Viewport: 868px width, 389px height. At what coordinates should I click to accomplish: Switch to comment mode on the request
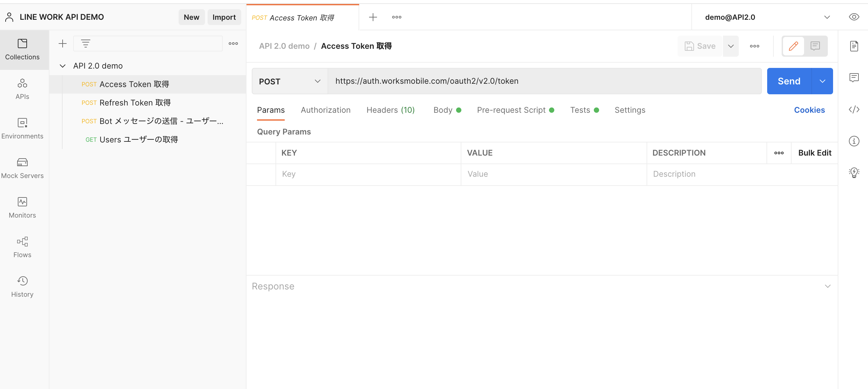[815, 46]
